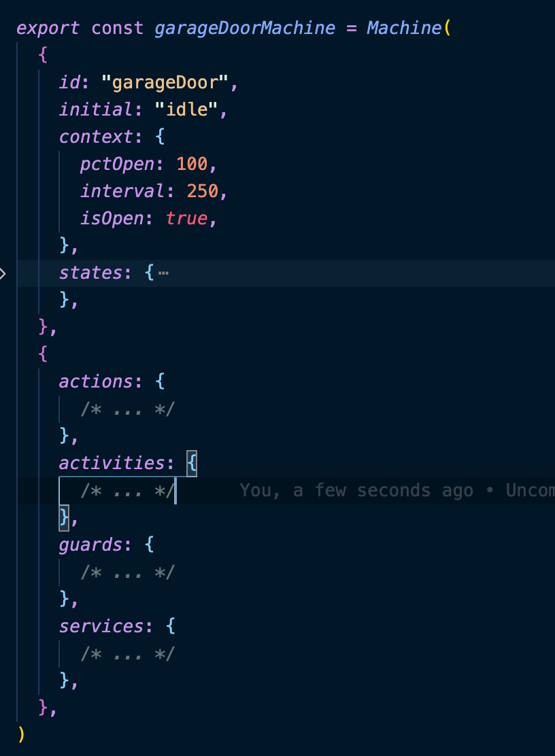Image resolution: width=555 pixels, height=756 pixels.
Task: Select the pctOpen value 100
Action: pyautogui.click(x=196, y=165)
